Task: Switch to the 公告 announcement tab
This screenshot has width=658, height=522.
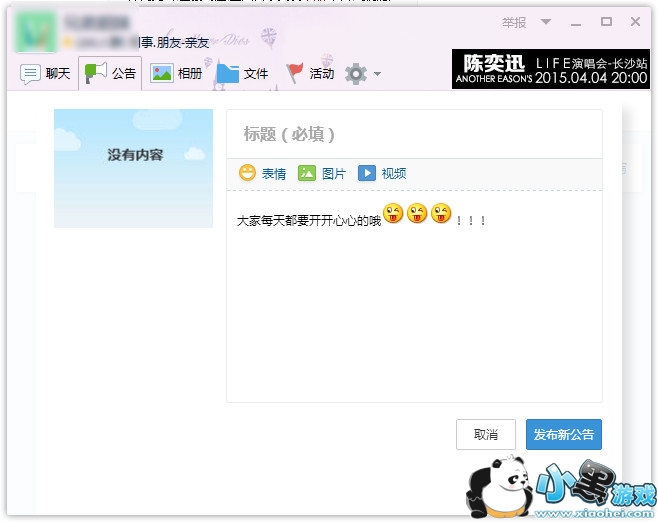Action: (x=110, y=73)
